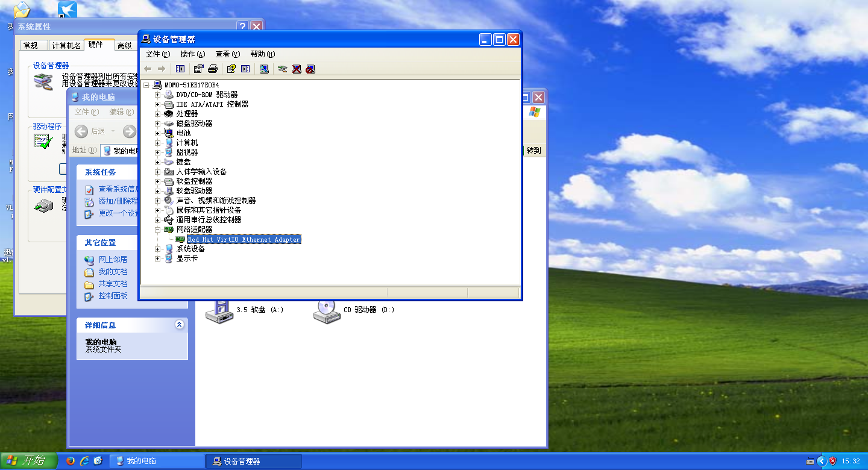Screen dimensions: 868x470
Task: Select Red Hat VirtIO Ethernet Adapter
Action: click(244, 239)
